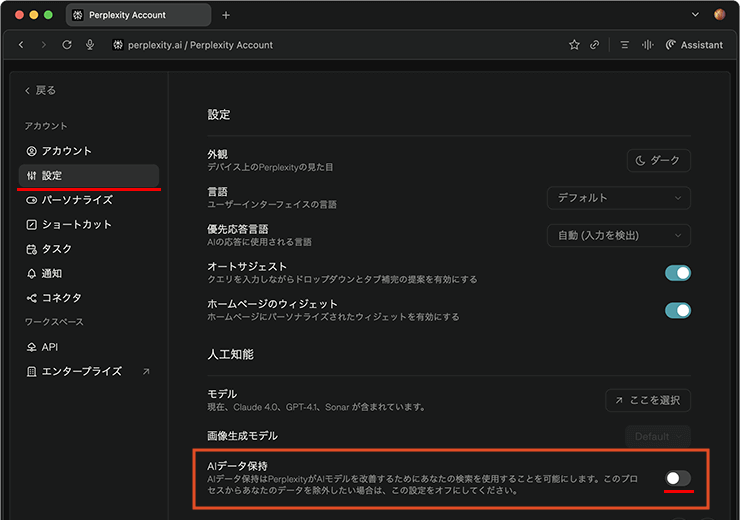Click the ワークスペース sidebar section label

54,322
